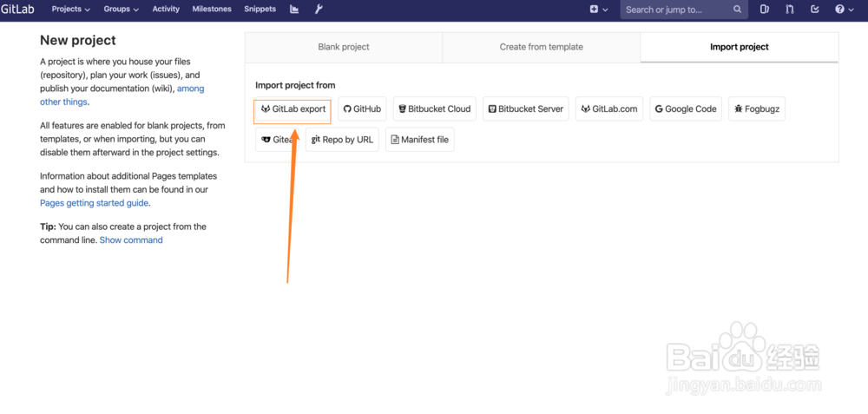
Task: Click the Show command link
Action: (x=131, y=240)
